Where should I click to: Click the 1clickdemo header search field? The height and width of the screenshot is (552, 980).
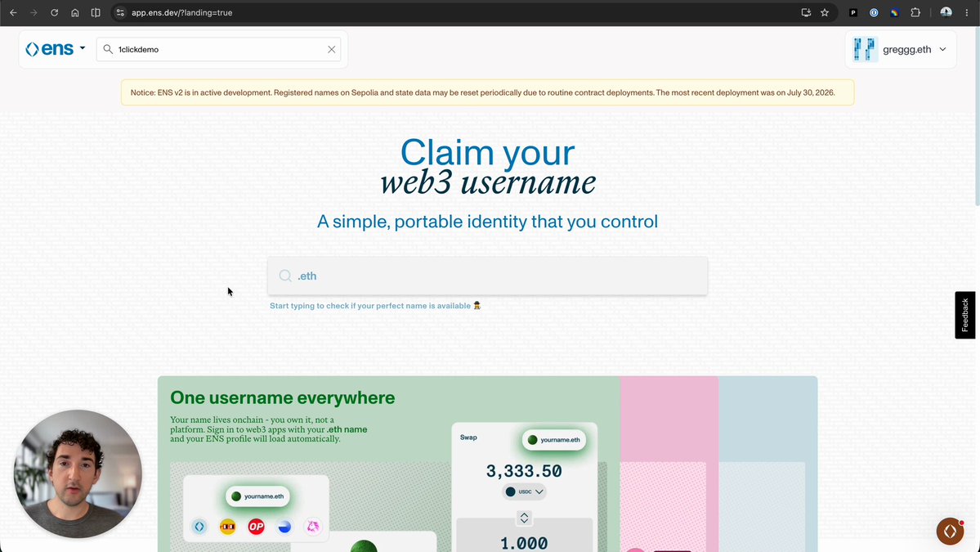219,49
